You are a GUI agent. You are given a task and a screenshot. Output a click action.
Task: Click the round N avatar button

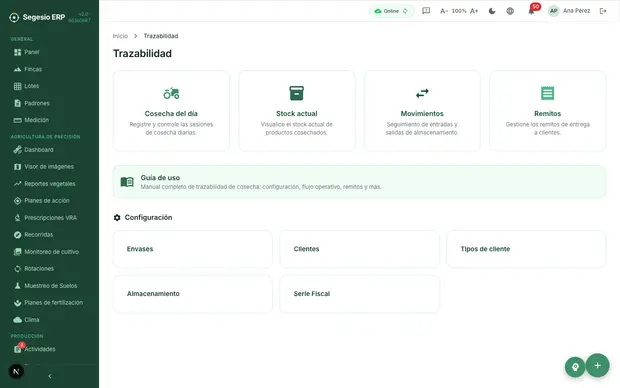point(16,371)
